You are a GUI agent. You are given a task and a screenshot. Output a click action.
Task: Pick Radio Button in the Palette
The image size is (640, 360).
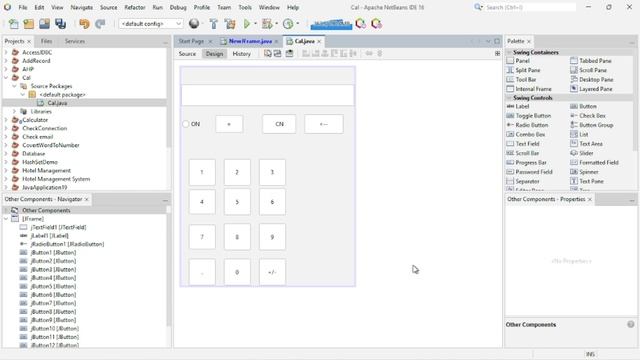tap(527, 125)
